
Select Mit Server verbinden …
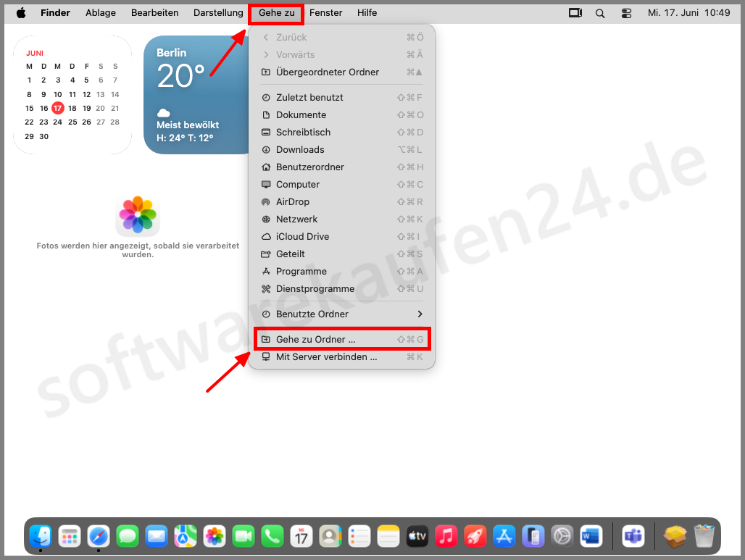[x=341, y=356]
